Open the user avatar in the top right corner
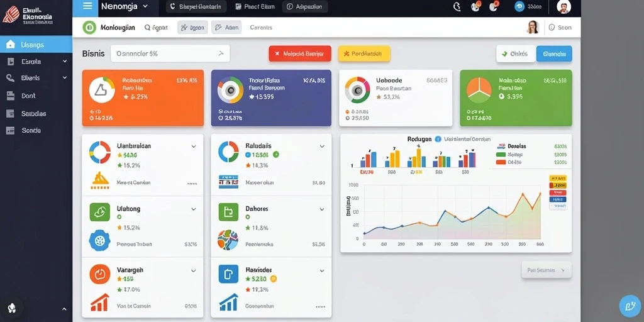Image resolution: width=644 pixels, height=322 pixels. pyautogui.click(x=564, y=6)
